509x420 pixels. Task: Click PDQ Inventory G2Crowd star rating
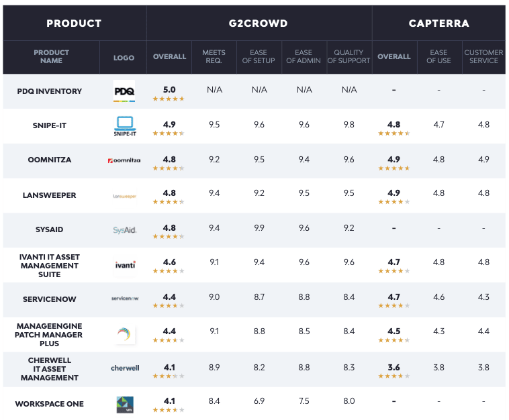pyautogui.click(x=169, y=99)
